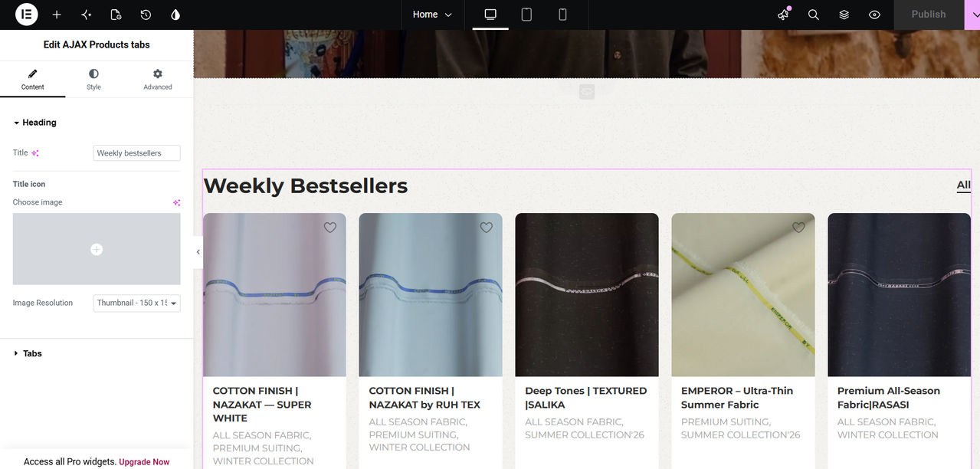Open the Finder search magnifier icon
Viewport: 980px width, 469px height.
814,15
